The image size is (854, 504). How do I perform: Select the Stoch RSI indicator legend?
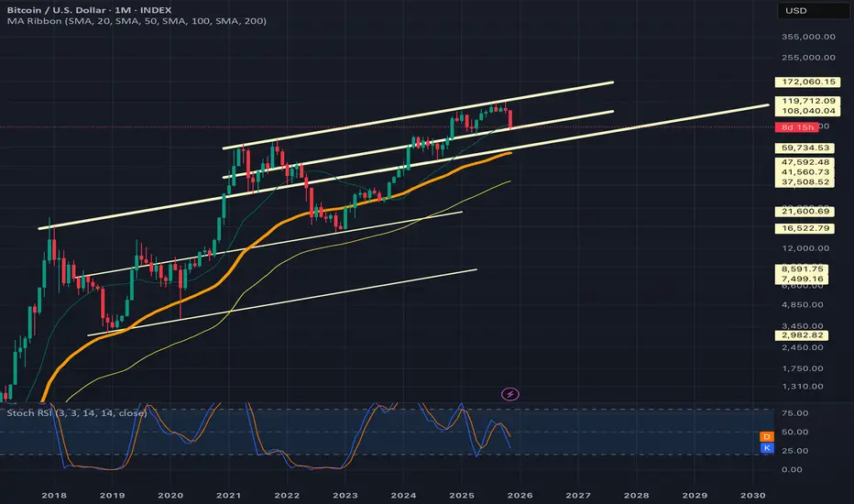tap(77, 413)
